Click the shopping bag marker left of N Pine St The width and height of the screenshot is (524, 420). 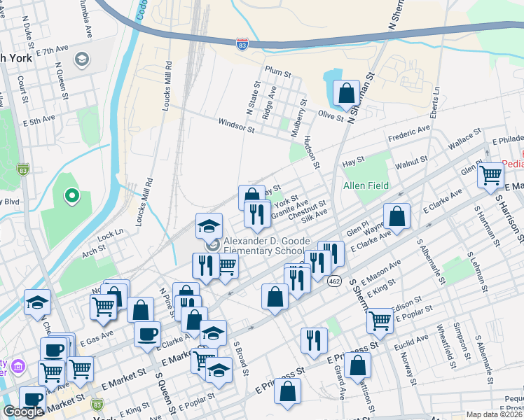click(140, 311)
